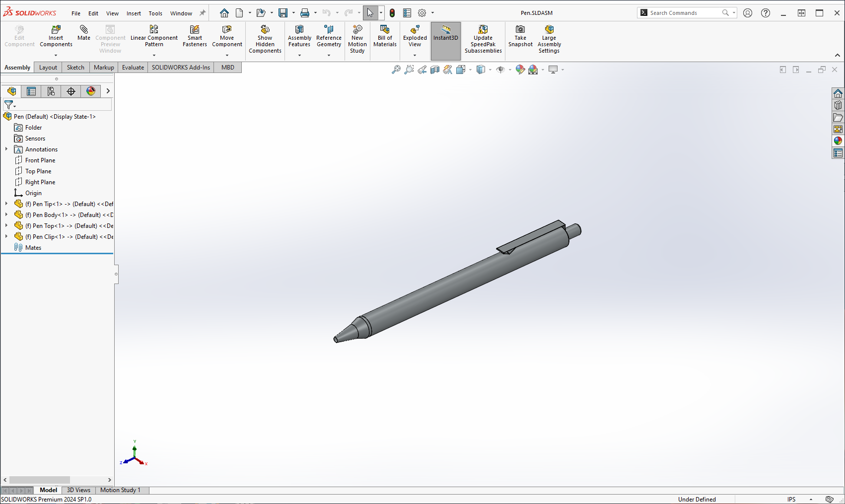Open the Exploded View dropdown arrow
Image resolution: width=845 pixels, height=504 pixels.
click(415, 55)
